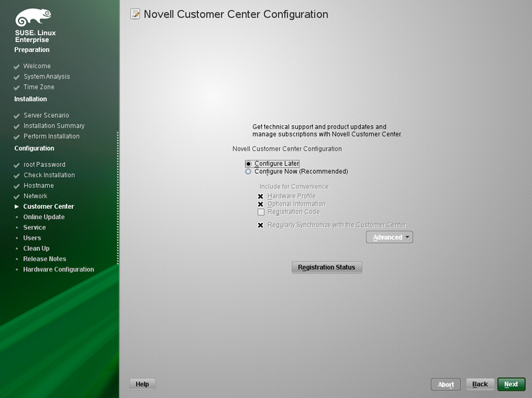The image size is (532, 398).
Task: Click the Installation section heading
Action: pos(31,99)
